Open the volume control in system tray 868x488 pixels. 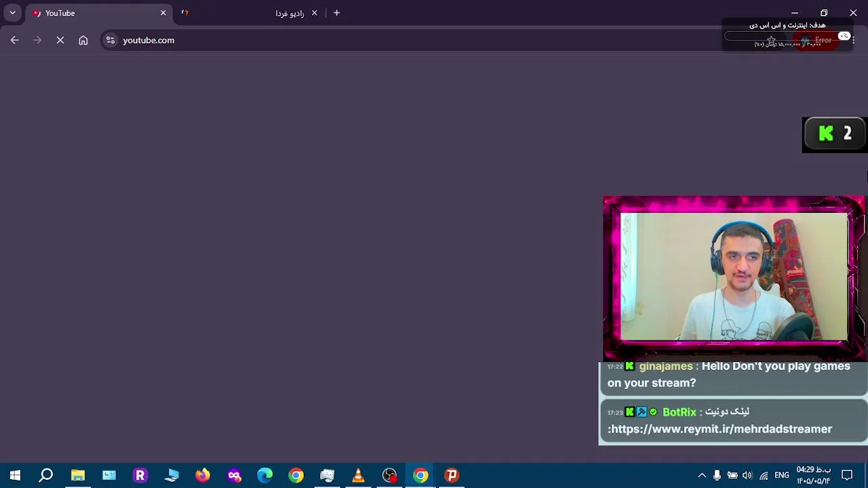click(x=747, y=475)
